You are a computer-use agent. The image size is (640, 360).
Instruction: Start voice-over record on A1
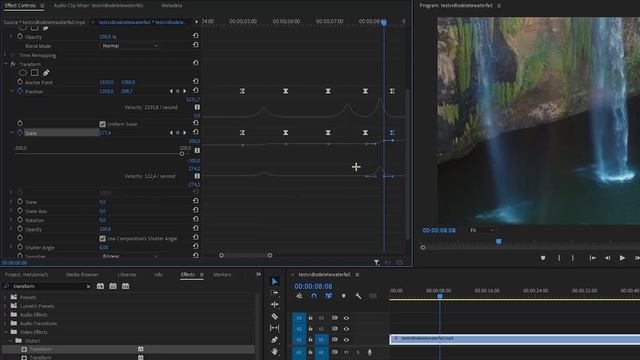(x=370, y=352)
